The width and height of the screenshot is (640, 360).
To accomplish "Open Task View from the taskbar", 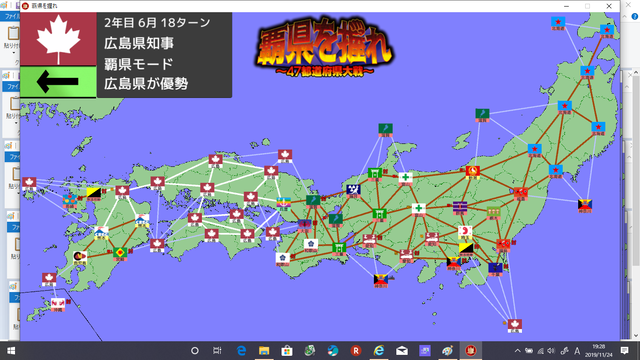I will (217, 351).
